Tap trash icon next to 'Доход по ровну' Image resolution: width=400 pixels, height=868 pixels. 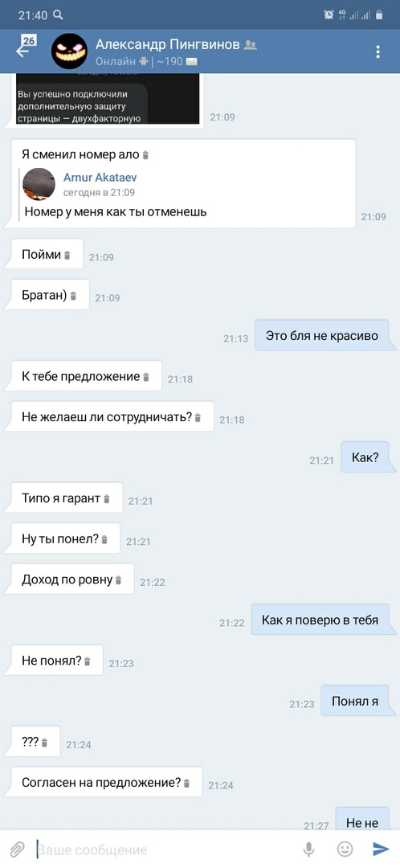click(x=118, y=580)
